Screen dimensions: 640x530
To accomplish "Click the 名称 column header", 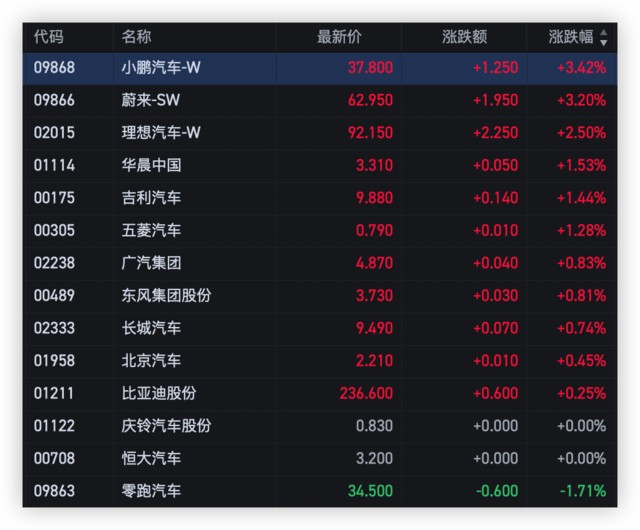I will (x=137, y=37).
